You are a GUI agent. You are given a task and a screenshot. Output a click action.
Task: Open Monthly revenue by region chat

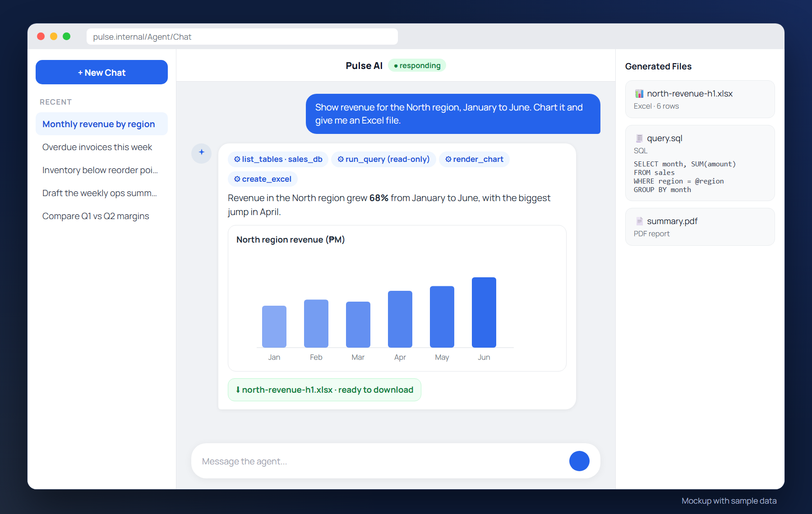[x=101, y=124]
